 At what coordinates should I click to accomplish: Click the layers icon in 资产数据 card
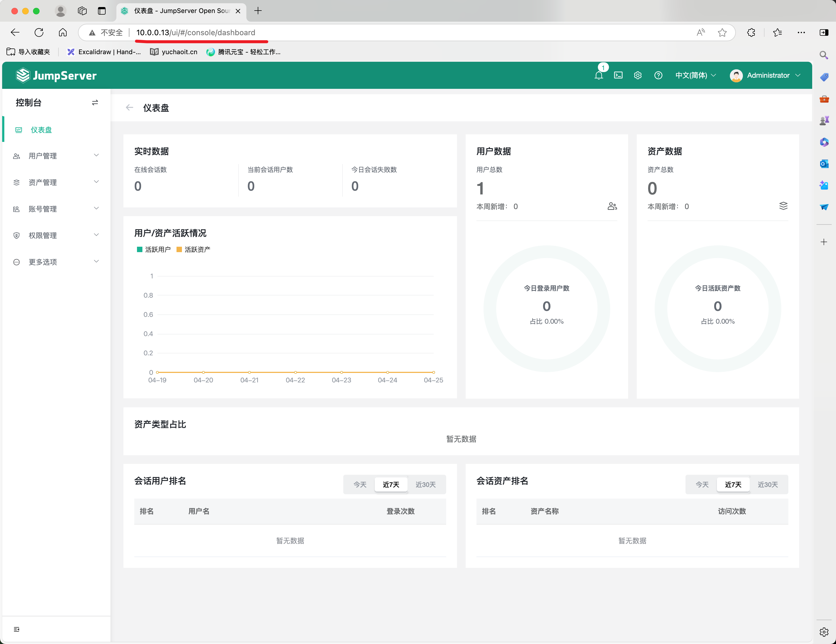783,206
